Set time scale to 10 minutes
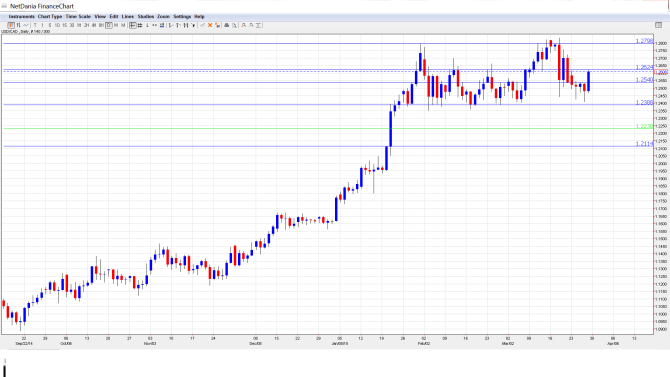The image size is (670, 377). (57, 26)
